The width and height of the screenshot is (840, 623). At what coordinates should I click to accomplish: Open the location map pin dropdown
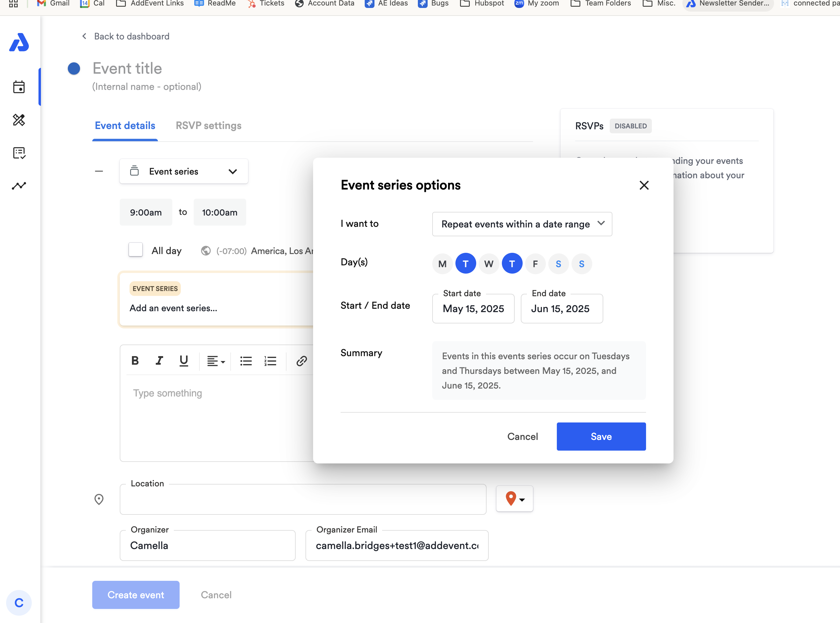coord(514,499)
